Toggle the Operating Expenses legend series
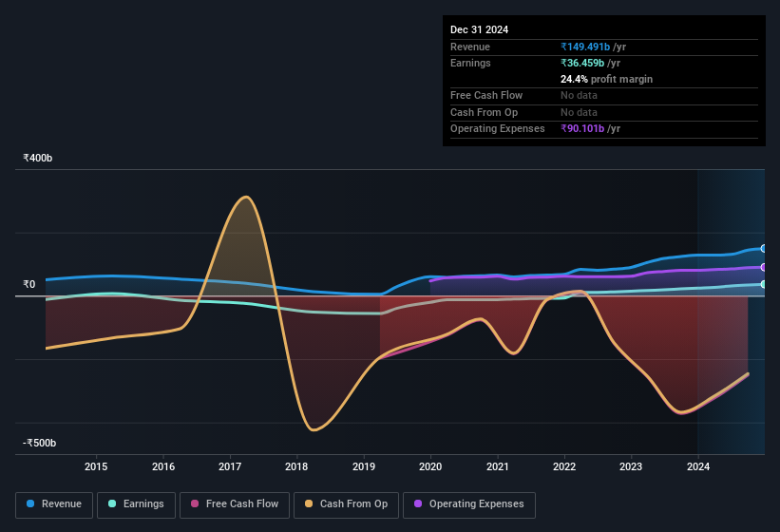 [468, 504]
